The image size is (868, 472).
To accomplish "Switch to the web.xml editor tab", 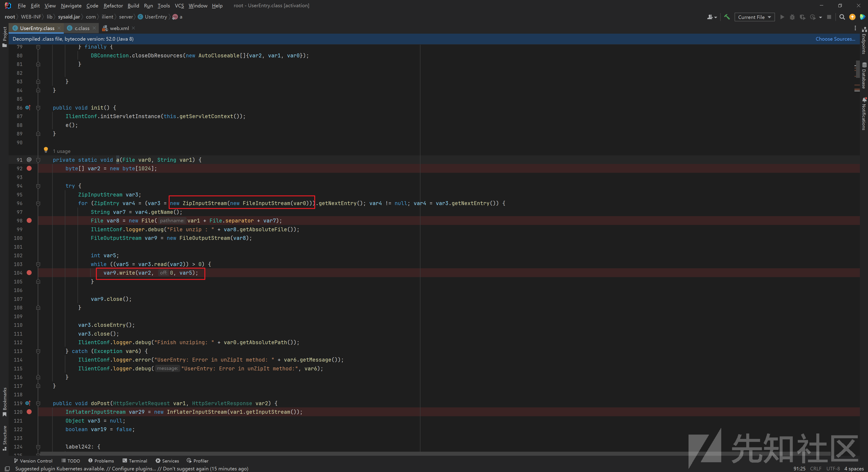I will click(x=119, y=28).
